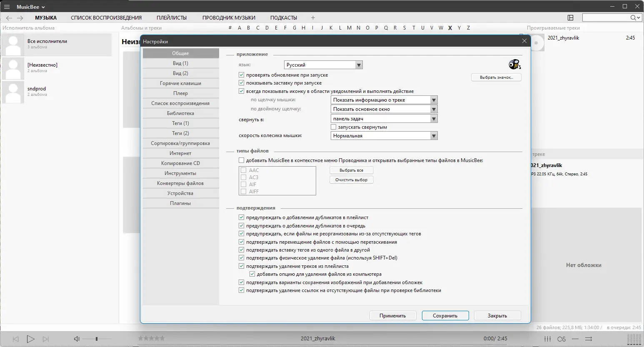The width and height of the screenshot is (644, 347).
Task: Open the 'по щелчку мышки' action dropdown
Action: [x=384, y=100]
